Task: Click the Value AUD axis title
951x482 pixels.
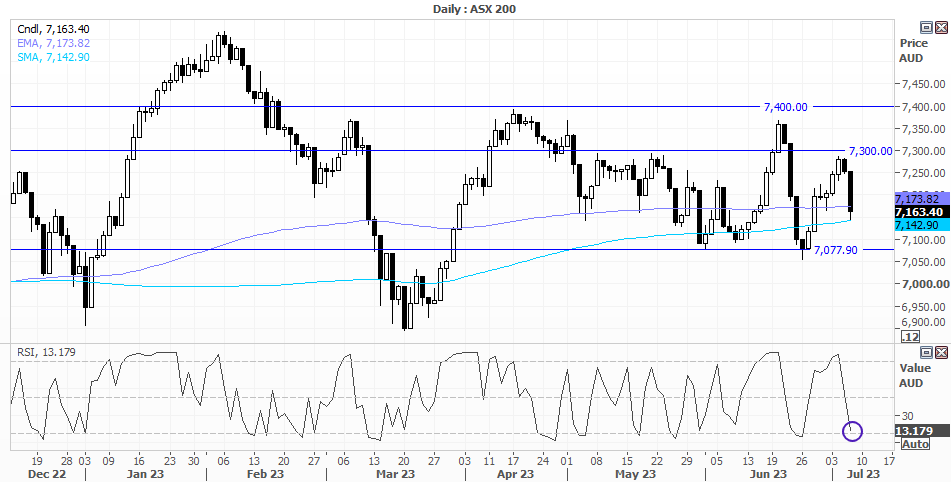Action: [x=913, y=375]
